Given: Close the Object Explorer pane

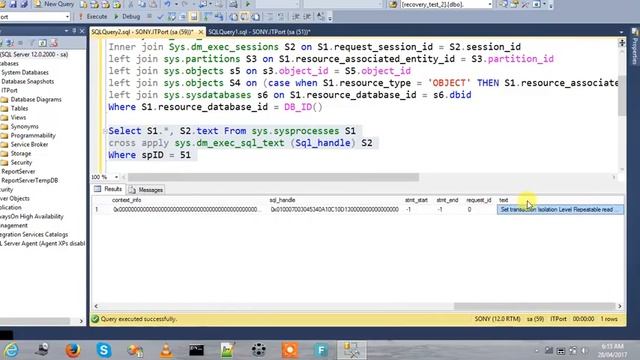Looking at the screenshot, I should pos(82,31).
